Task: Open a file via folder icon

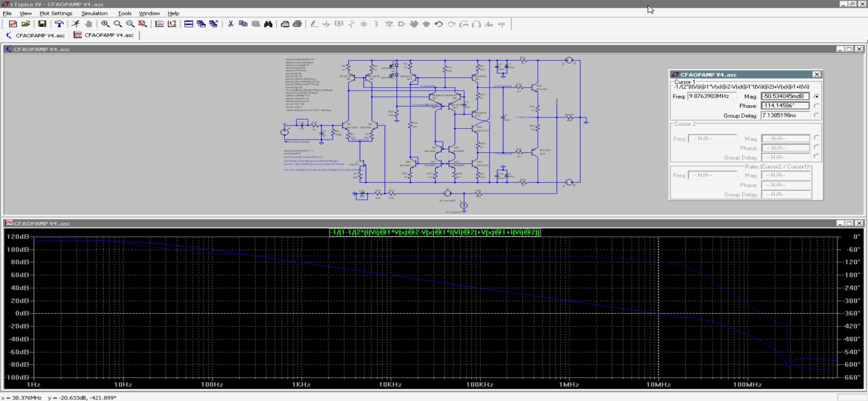Action: 26,24
